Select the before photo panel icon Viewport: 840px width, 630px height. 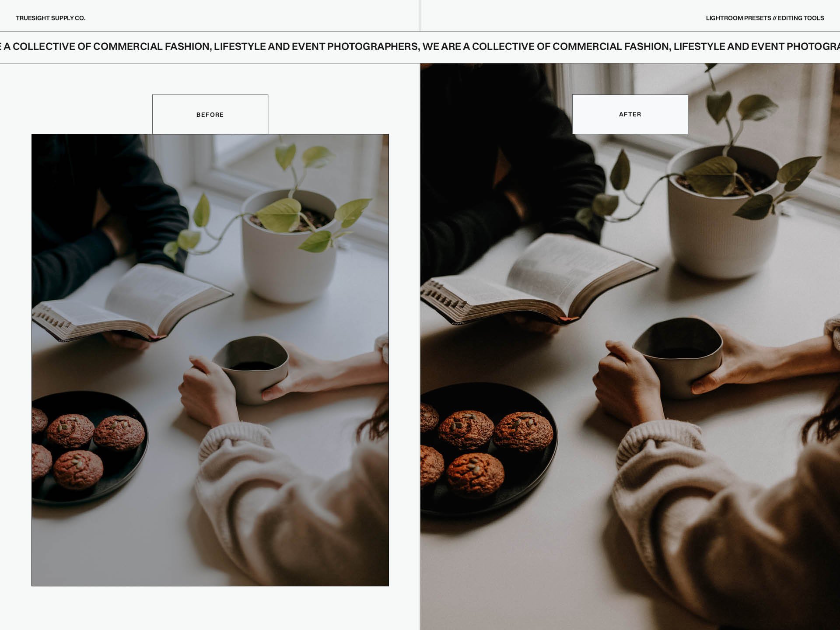(x=210, y=114)
